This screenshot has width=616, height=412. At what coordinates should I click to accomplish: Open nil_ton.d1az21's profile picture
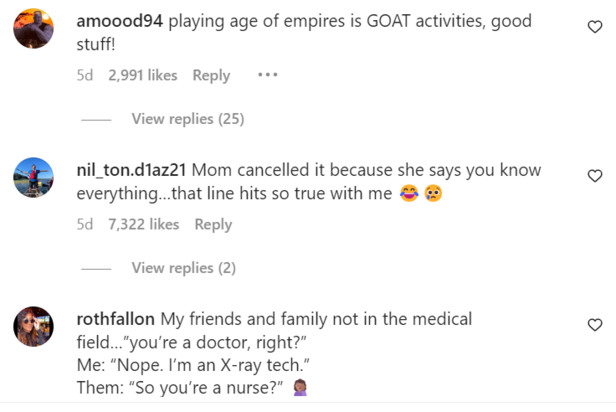coord(33,177)
